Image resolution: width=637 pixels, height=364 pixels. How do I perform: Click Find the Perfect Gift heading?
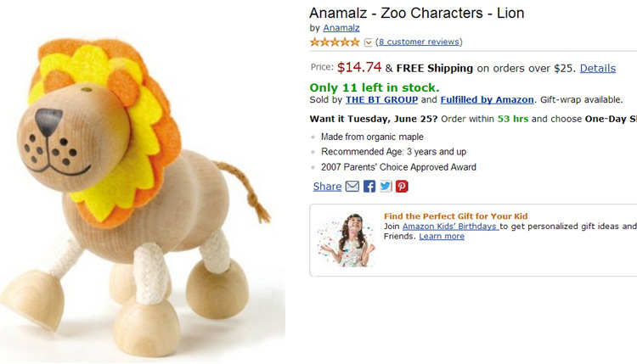(455, 216)
